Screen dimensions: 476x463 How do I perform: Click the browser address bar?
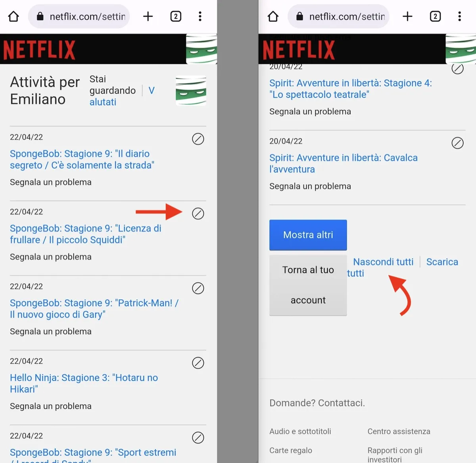[79, 16]
